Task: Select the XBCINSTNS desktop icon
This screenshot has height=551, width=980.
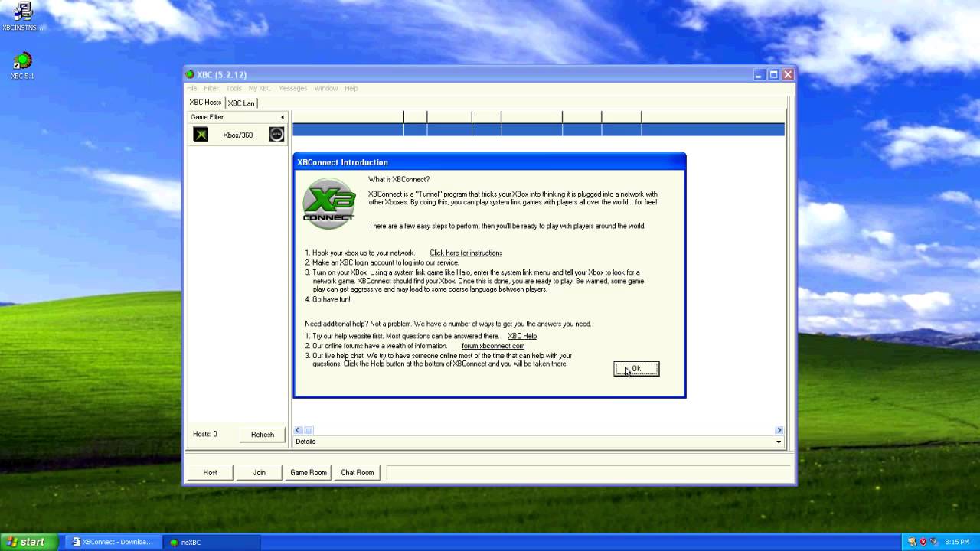Action: tap(23, 17)
